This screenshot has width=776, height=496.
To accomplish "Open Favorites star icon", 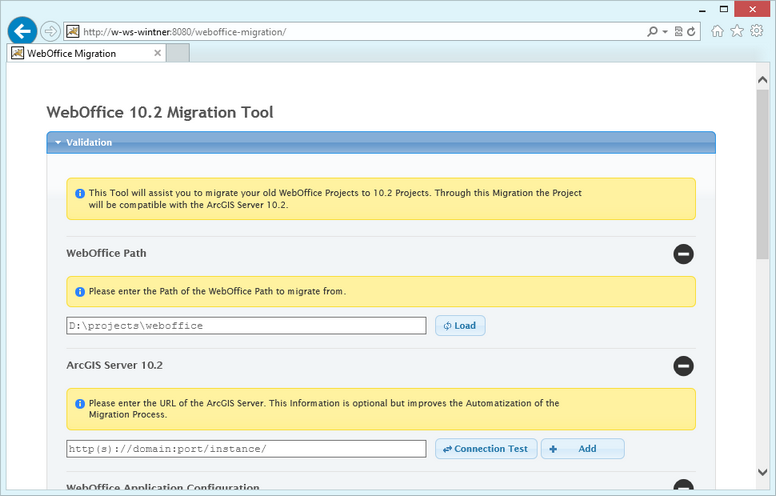I will [x=737, y=31].
